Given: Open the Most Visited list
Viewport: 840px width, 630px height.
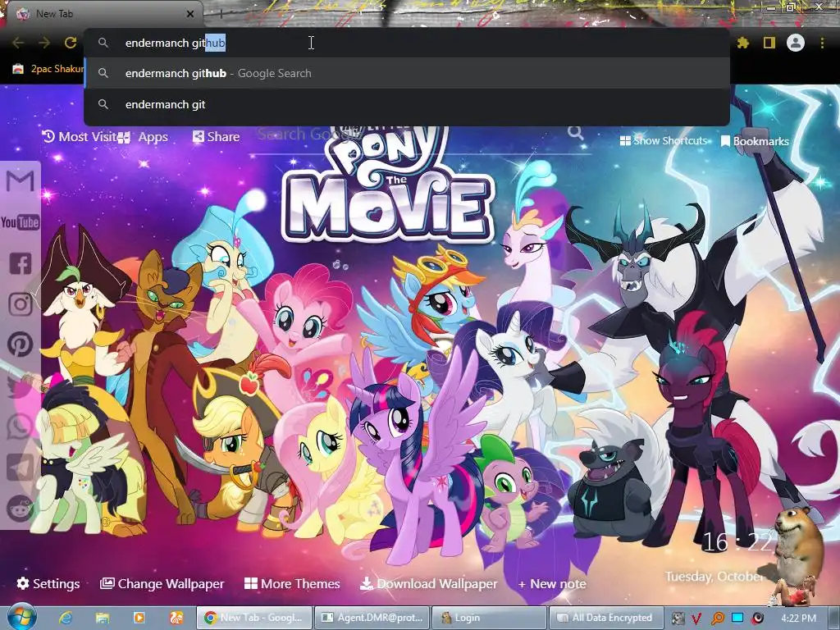Looking at the screenshot, I should click(80, 137).
